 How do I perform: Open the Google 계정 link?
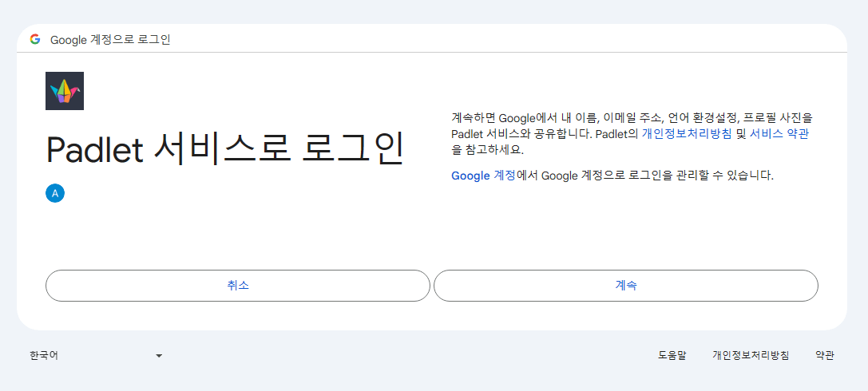(x=483, y=176)
